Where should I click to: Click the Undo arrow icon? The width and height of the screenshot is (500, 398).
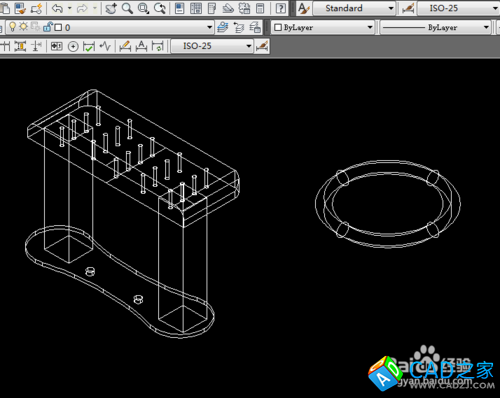pyautogui.click(x=58, y=8)
